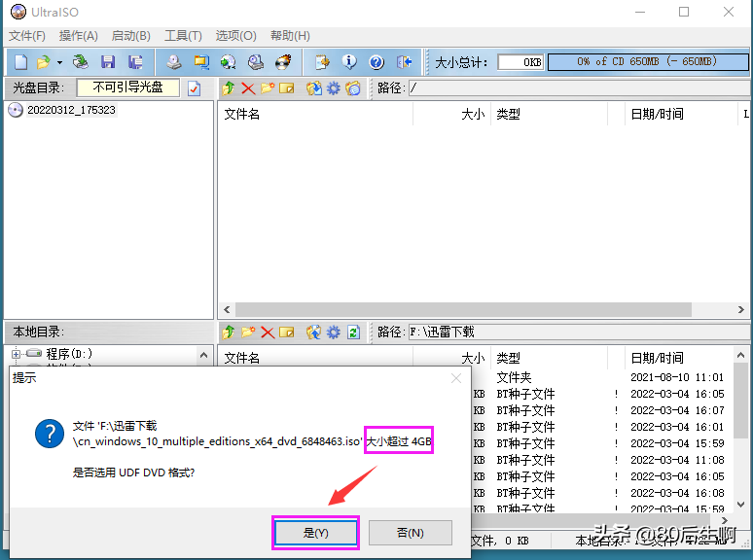Screen dimensions: 753x560
Task: Close the 提示 dialog with its X button
Action: click(x=456, y=378)
